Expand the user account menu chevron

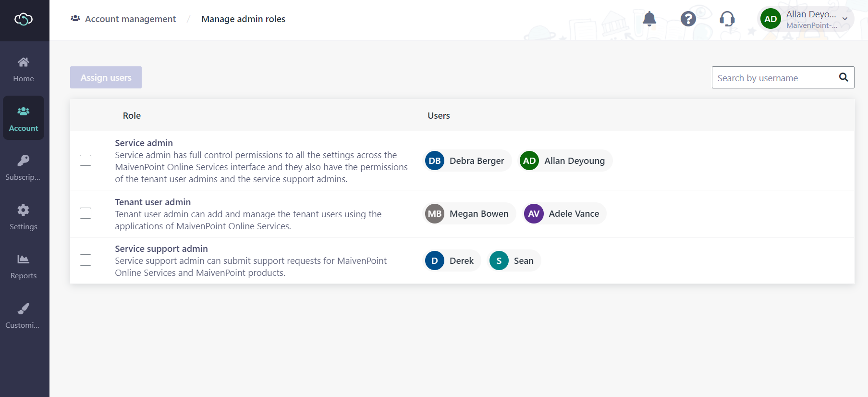(x=845, y=19)
